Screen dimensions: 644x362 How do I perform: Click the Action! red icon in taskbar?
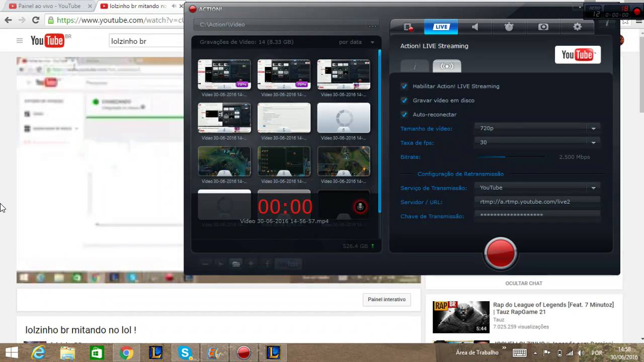tap(244, 353)
